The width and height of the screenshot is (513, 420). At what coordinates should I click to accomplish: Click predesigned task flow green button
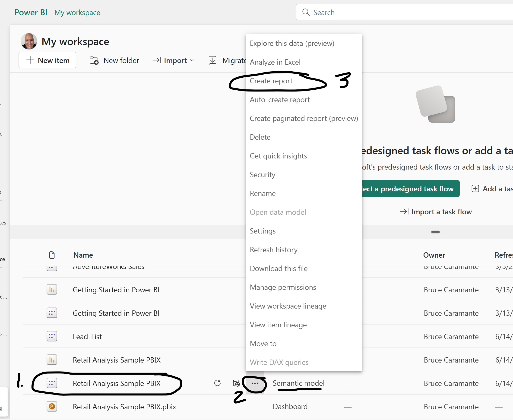click(x=411, y=189)
